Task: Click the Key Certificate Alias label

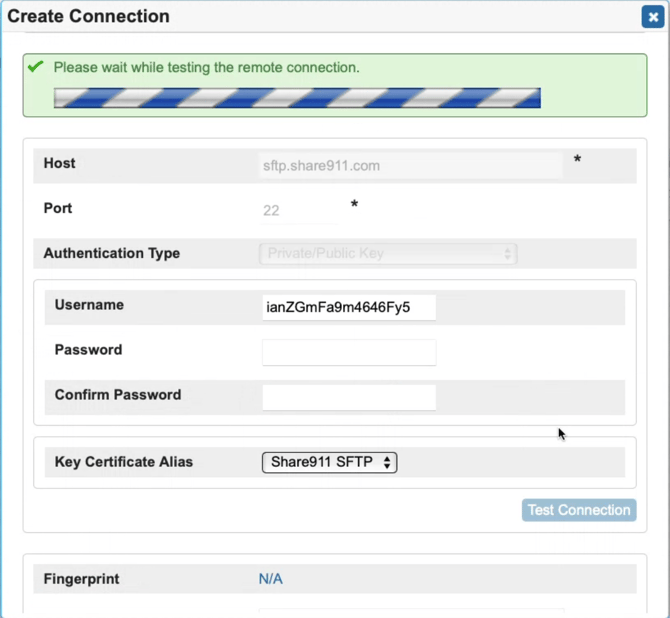Action: click(124, 462)
